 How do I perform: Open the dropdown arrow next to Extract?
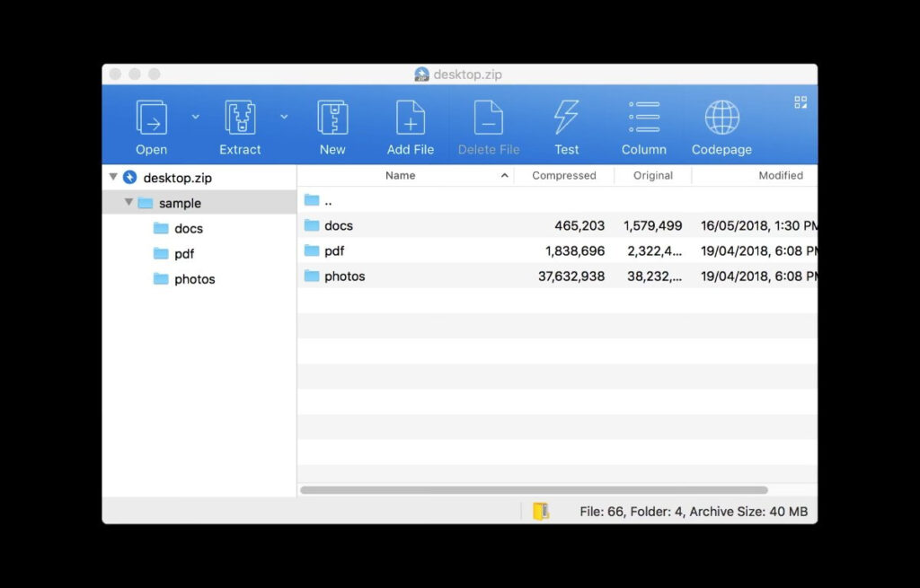point(284,117)
